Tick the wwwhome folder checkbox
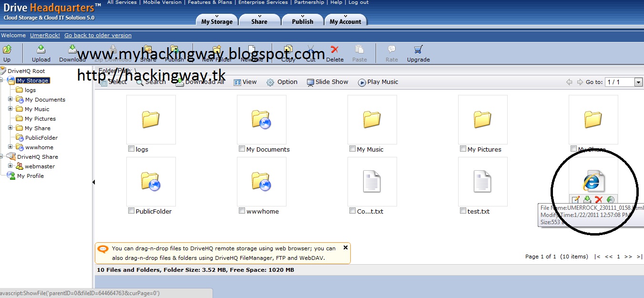 [242, 211]
